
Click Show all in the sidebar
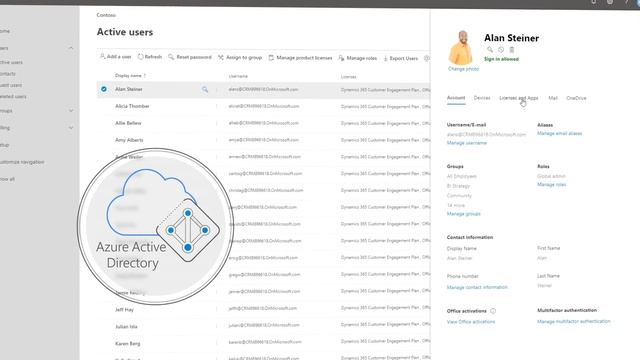point(7,179)
